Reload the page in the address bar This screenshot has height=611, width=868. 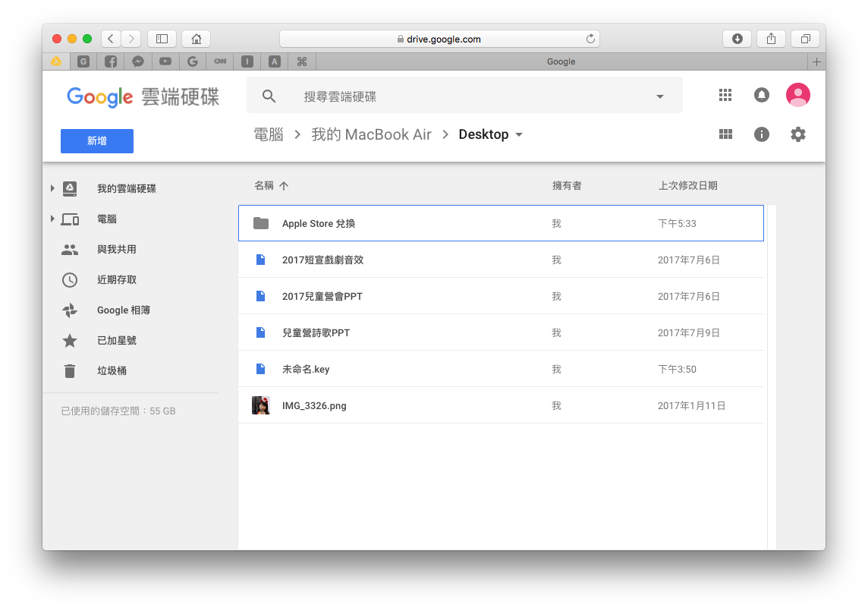(590, 39)
